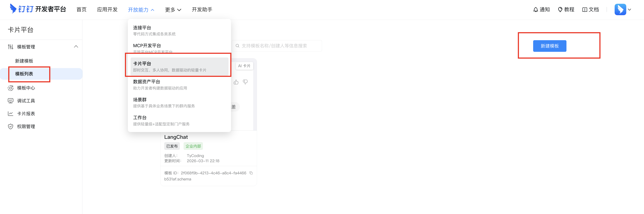Open 权限管理 in sidebar
Image resolution: width=644 pixels, height=214 pixels.
(x=26, y=126)
